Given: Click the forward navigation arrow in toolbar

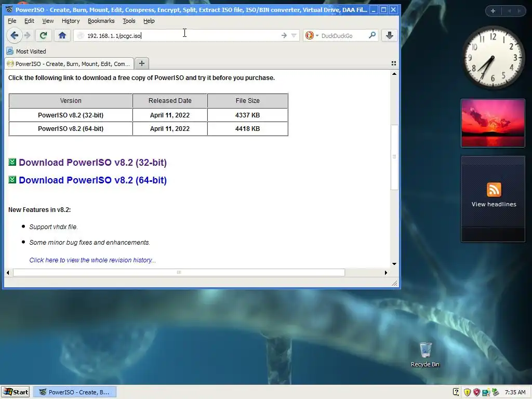Looking at the screenshot, I should click(28, 35).
